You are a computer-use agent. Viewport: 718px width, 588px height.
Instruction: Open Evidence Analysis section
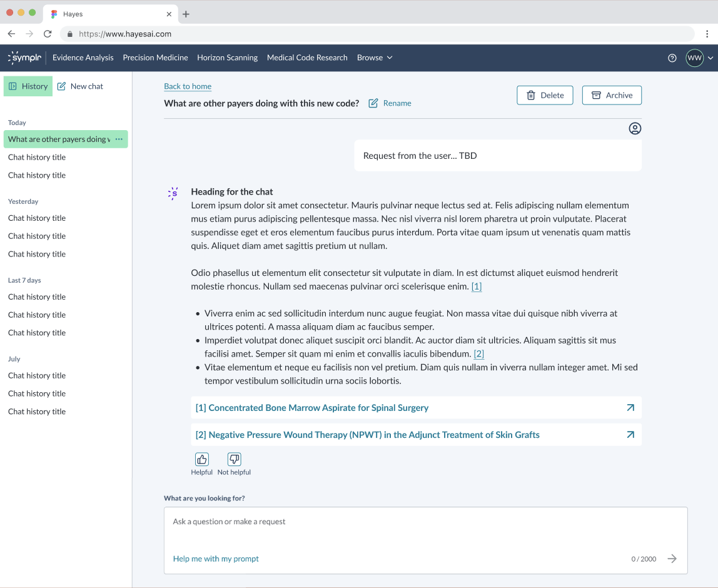83,58
